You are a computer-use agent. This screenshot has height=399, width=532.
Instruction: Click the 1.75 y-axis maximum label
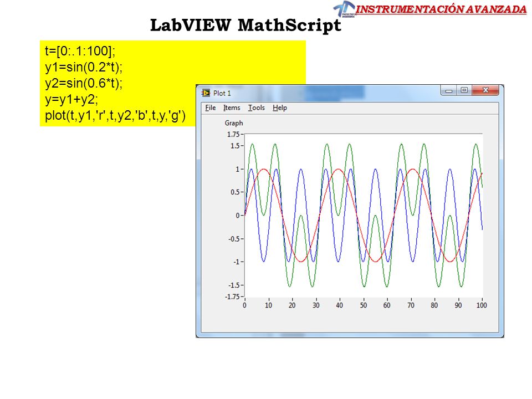(233, 134)
